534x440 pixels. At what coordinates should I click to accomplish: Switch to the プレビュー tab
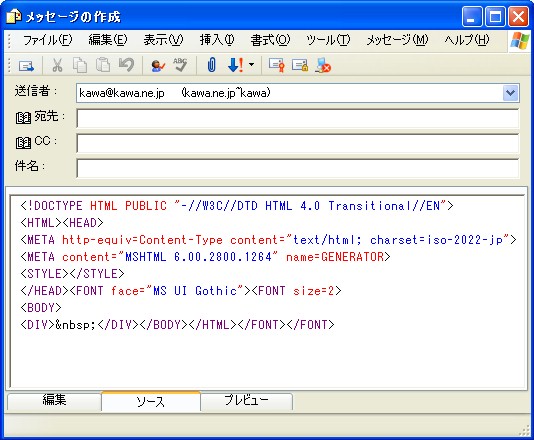246,401
